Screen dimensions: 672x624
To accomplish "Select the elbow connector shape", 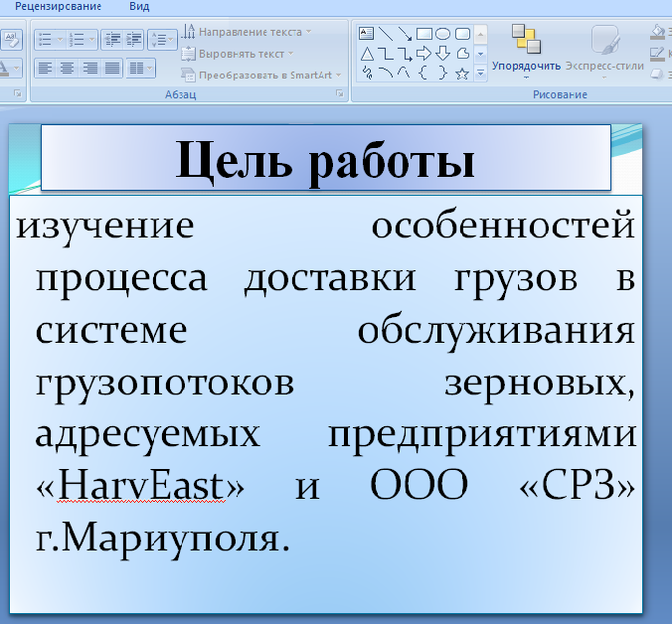I will [387, 54].
